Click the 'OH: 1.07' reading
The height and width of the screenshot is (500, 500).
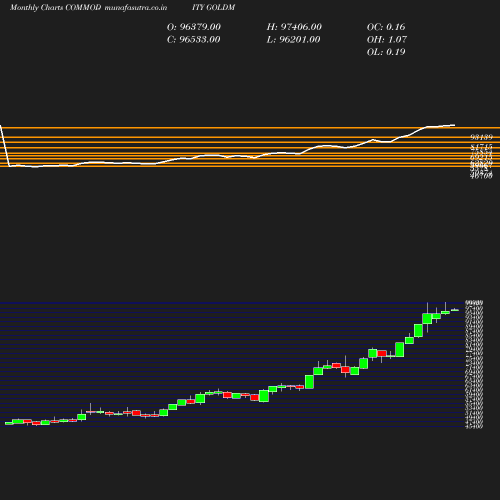point(387,39)
